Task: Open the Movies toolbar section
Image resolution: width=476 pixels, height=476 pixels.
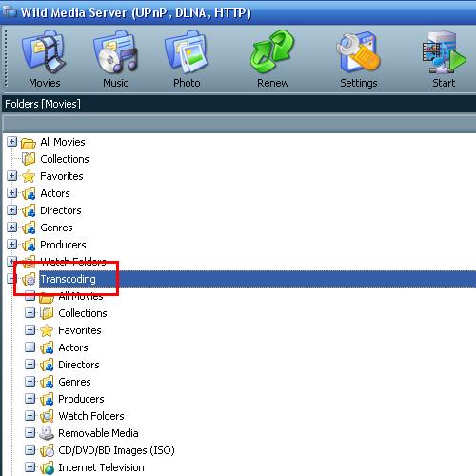Action: (x=44, y=59)
